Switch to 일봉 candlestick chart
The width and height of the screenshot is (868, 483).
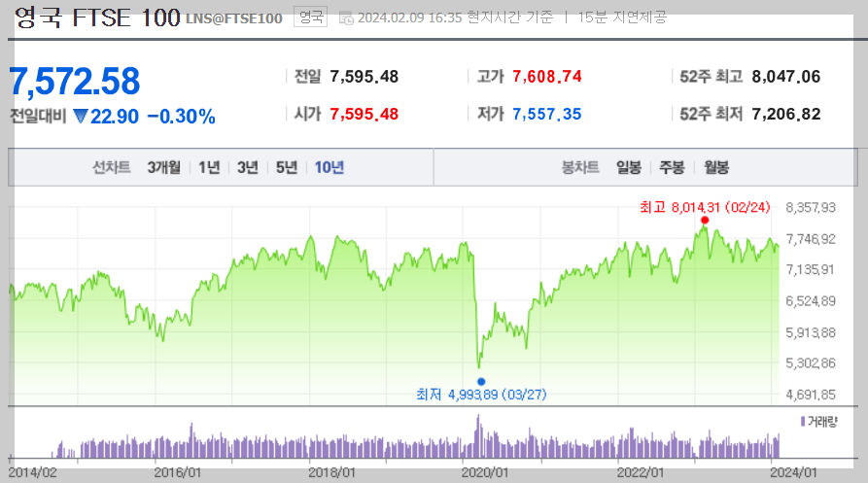[x=628, y=167]
